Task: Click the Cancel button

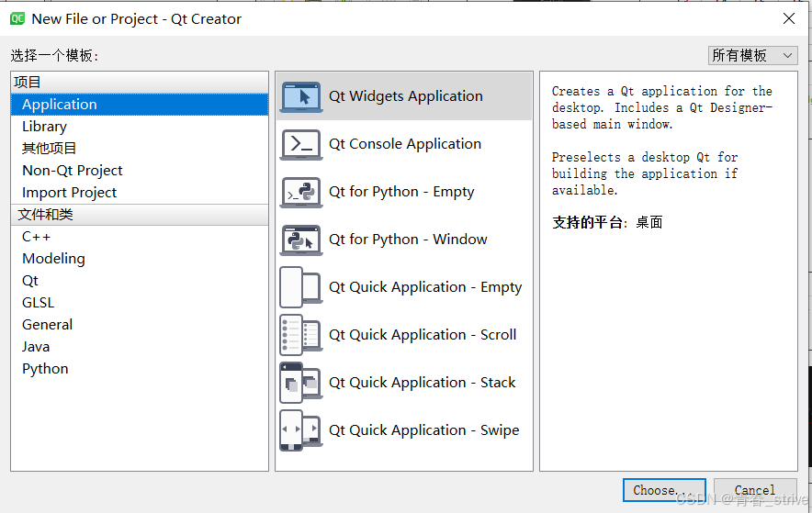Action: pos(755,490)
